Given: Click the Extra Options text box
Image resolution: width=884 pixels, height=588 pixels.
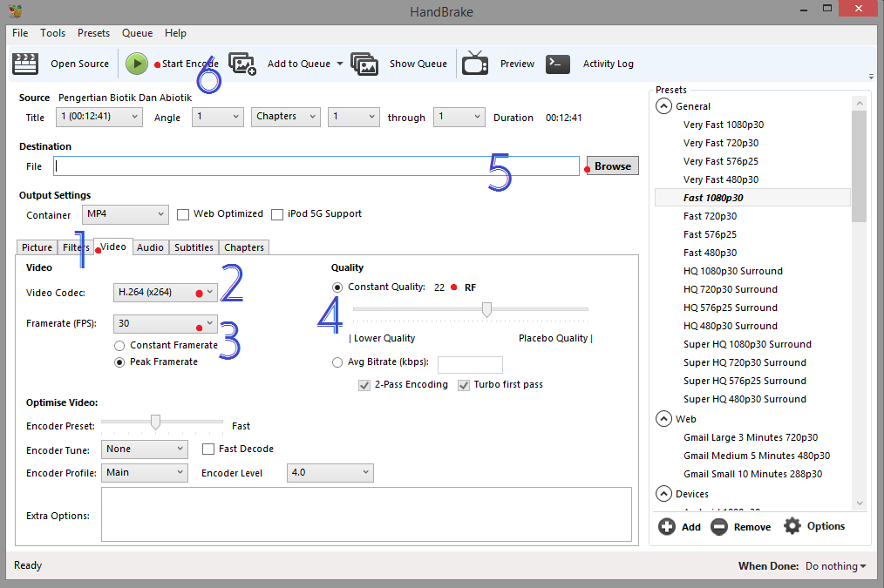Looking at the screenshot, I should point(366,514).
